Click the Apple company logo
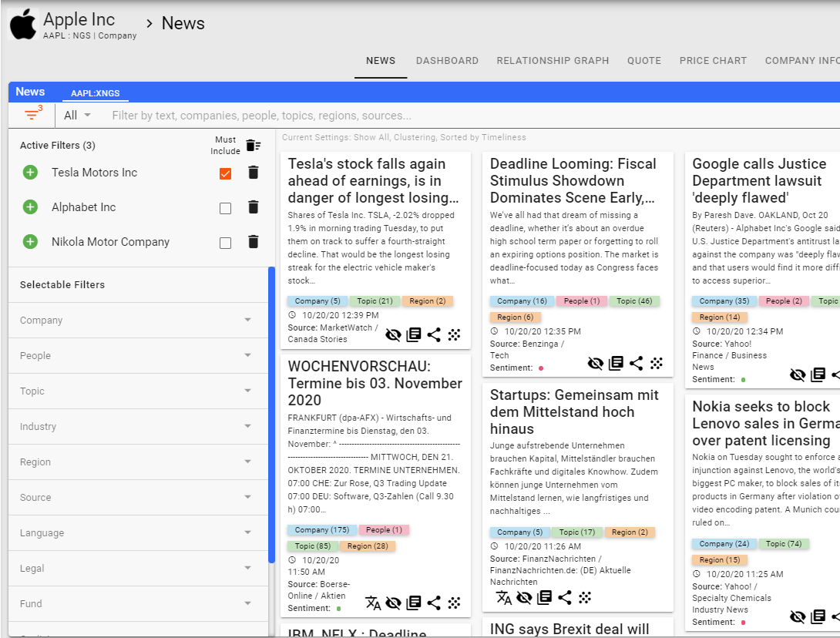This screenshot has height=638, width=840. coord(23,24)
